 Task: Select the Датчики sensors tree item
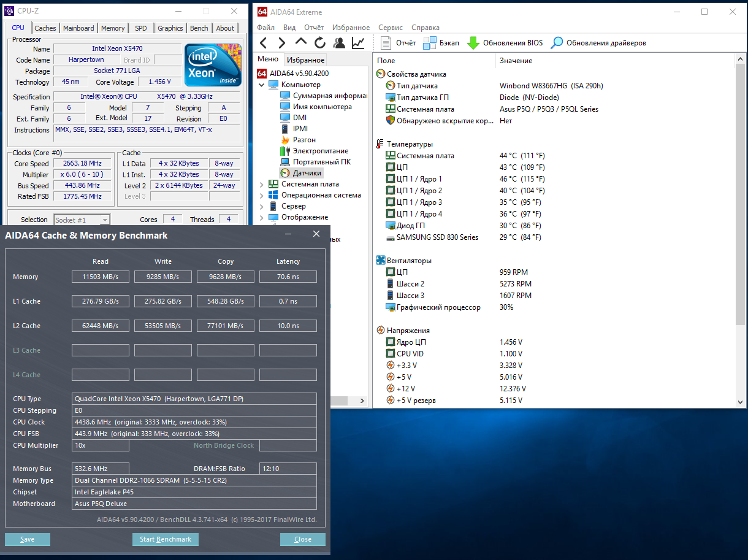300,173
